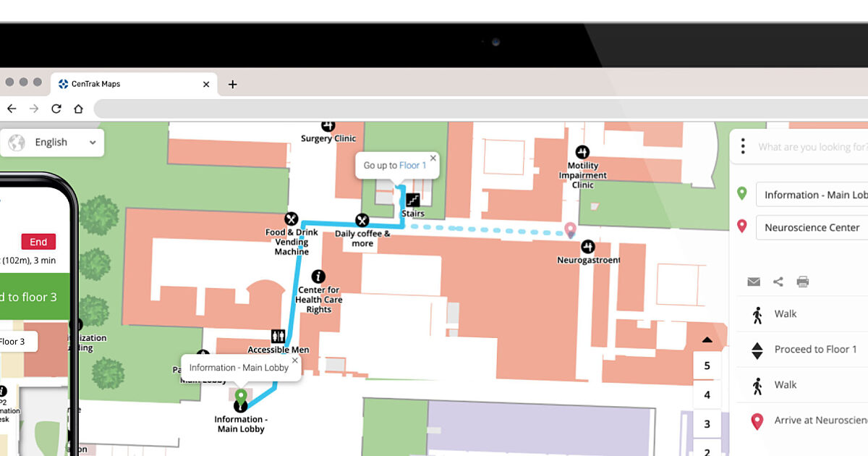
Task: Close the Go up to Floor 1 popup
Action: (433, 158)
